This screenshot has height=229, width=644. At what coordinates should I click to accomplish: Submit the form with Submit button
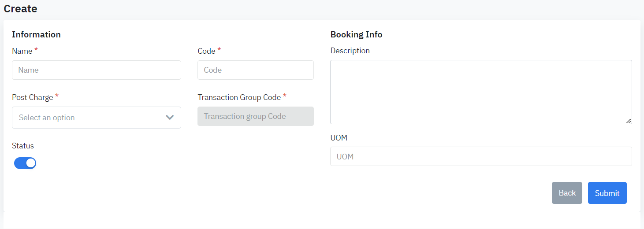point(607,193)
